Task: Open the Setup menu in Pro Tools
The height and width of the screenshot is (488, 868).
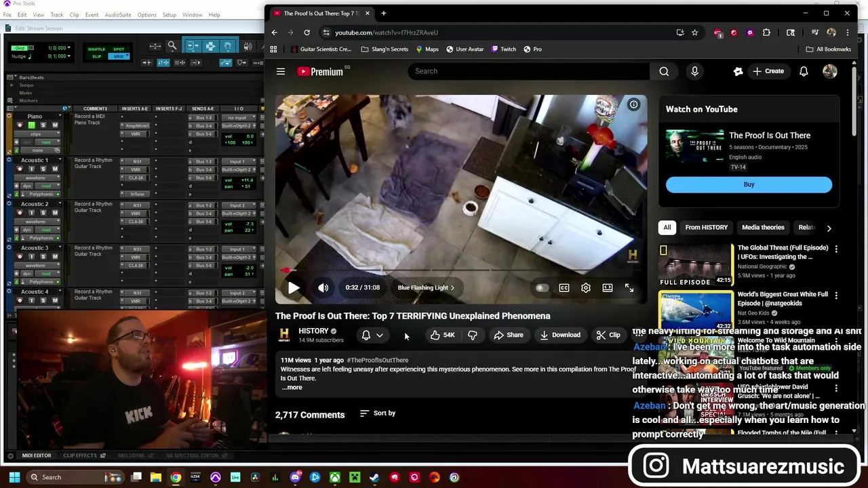Action: [x=169, y=15]
